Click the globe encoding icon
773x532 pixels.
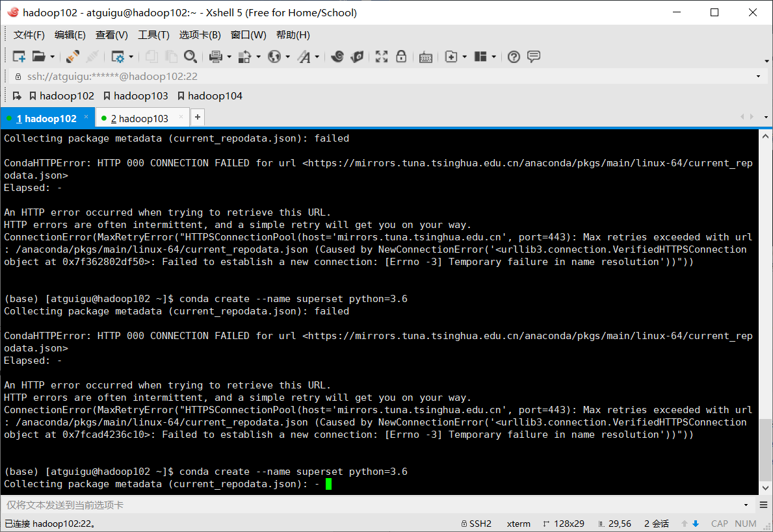(x=274, y=57)
